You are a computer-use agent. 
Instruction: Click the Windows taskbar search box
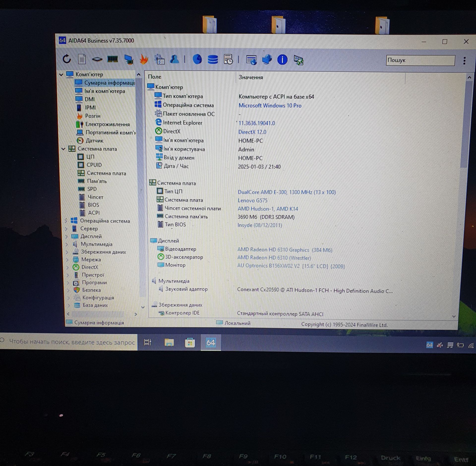tap(69, 342)
